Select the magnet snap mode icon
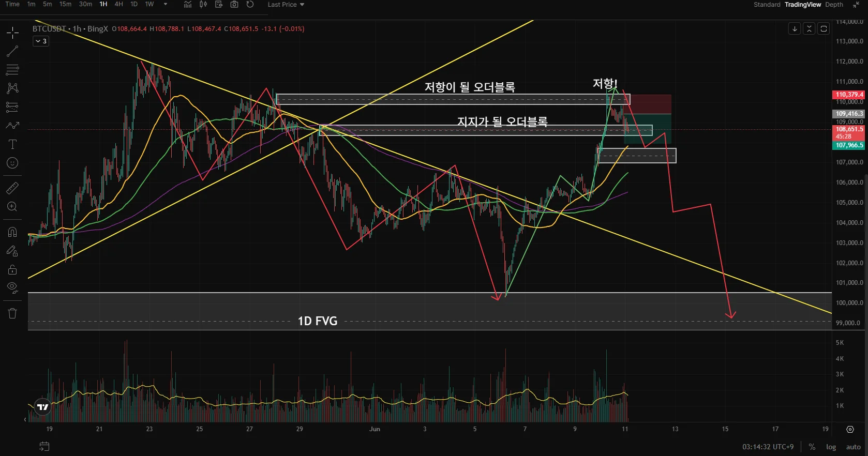 (x=12, y=232)
